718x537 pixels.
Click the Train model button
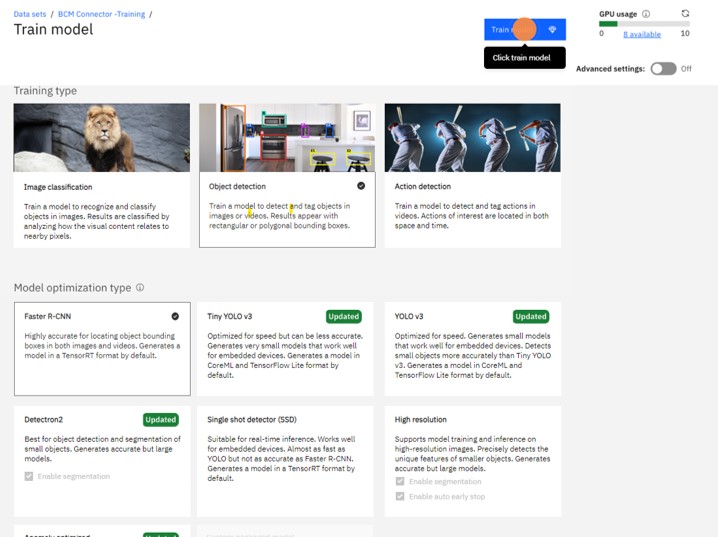[524, 30]
